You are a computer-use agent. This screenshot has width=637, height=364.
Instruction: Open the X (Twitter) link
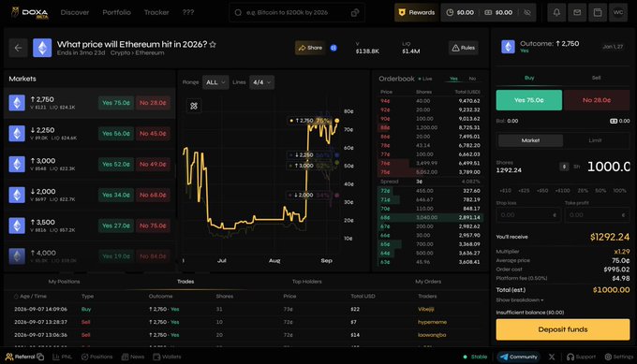(x=551, y=357)
